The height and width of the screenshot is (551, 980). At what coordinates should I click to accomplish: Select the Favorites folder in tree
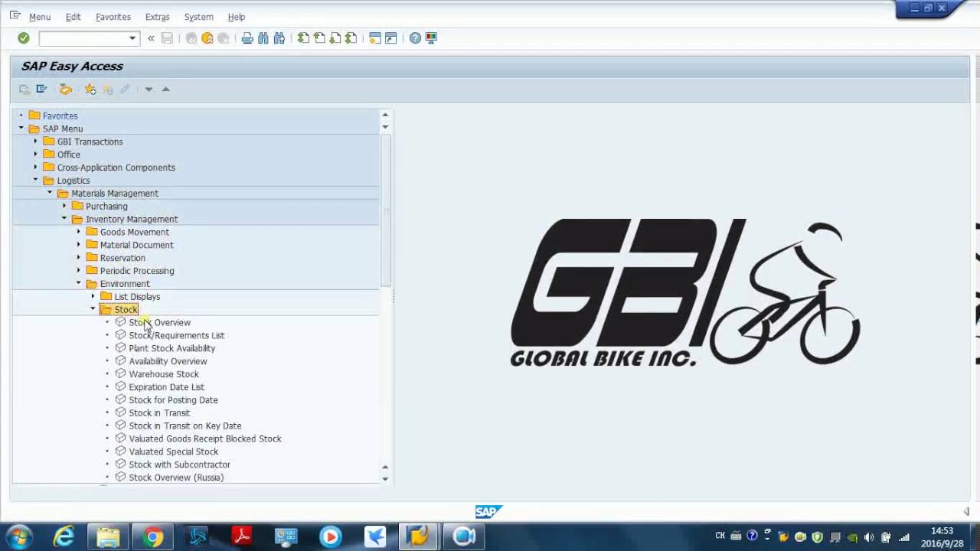coord(60,116)
